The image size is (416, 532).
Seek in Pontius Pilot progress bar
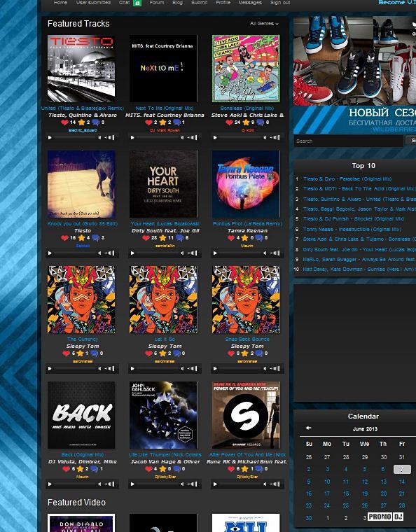point(240,253)
